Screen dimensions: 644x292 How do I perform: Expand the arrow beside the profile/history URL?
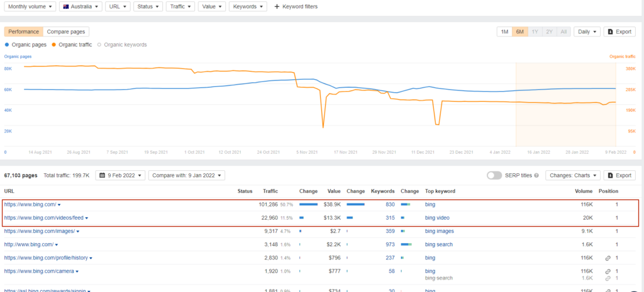tap(91, 258)
